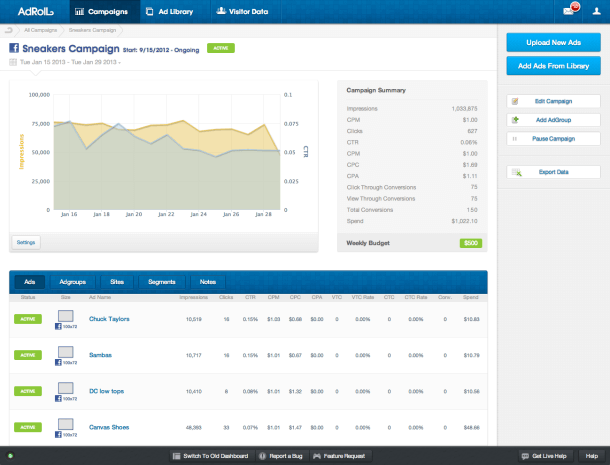610x465 pixels.
Task: Click the back arrow in breadcrumb
Action: 9,30
